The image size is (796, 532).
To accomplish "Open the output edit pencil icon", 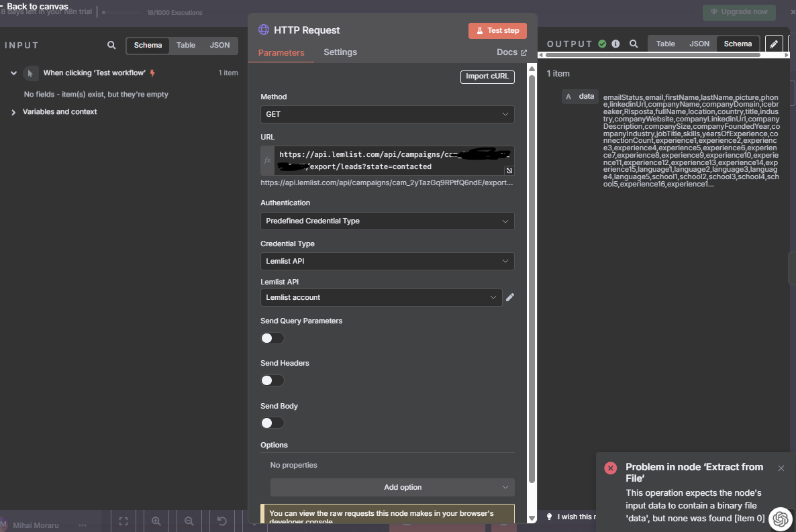I will tap(774, 43).
